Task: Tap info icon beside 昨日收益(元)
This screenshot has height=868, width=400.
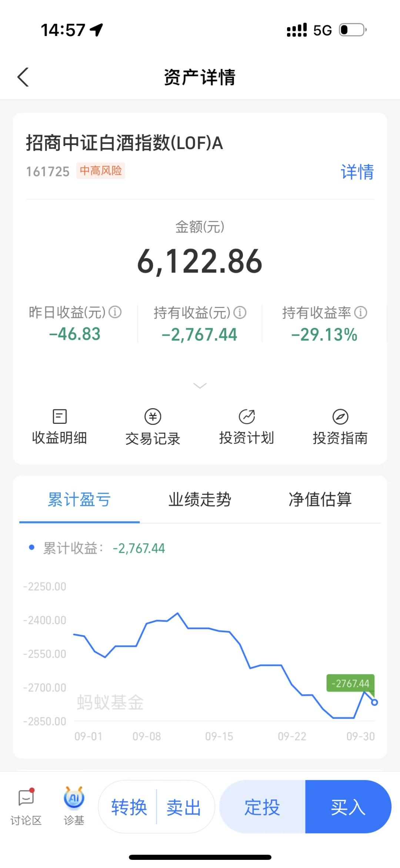Action: pos(115,312)
